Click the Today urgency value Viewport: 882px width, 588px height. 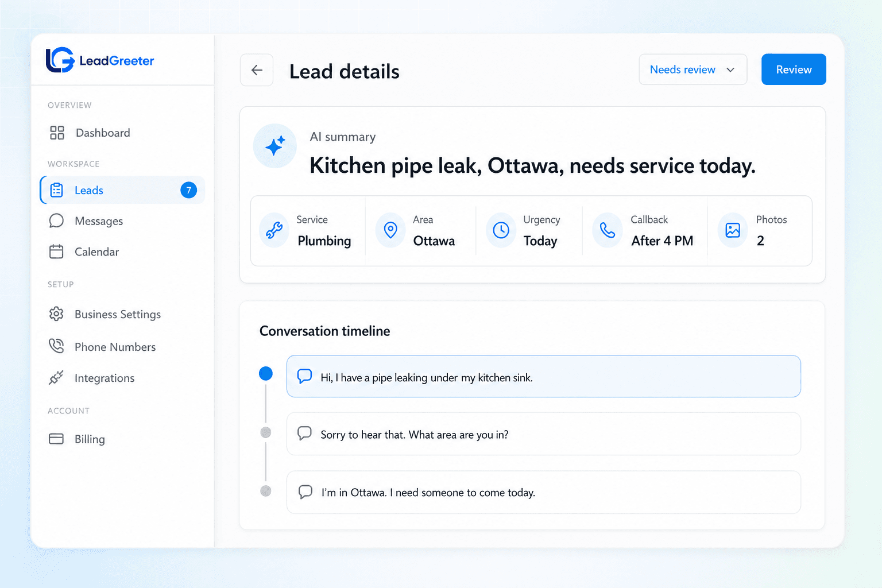pyautogui.click(x=540, y=241)
